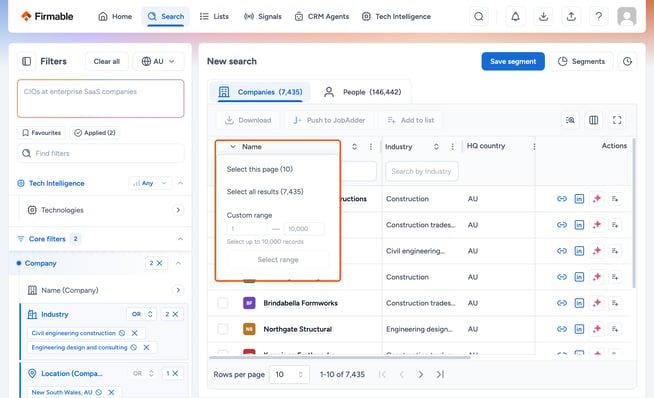This screenshot has height=398, width=654.
Task: Open Tech Intelligence nav item
Action: pyautogui.click(x=396, y=17)
